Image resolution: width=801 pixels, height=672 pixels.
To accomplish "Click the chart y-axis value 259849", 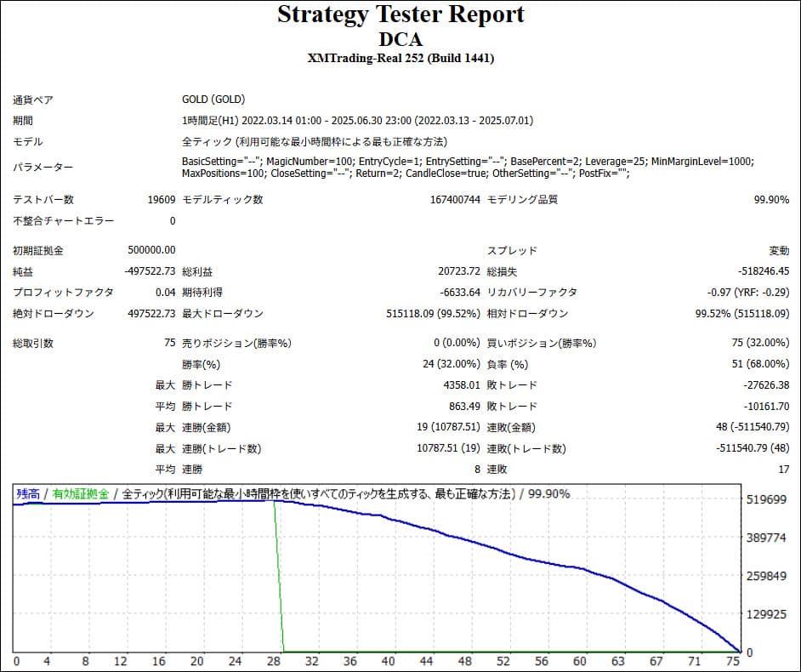I will coord(766,576).
